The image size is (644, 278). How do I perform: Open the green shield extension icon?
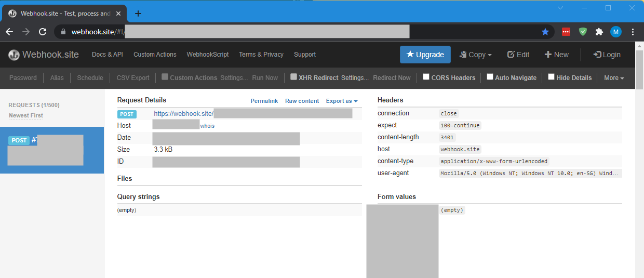point(583,32)
